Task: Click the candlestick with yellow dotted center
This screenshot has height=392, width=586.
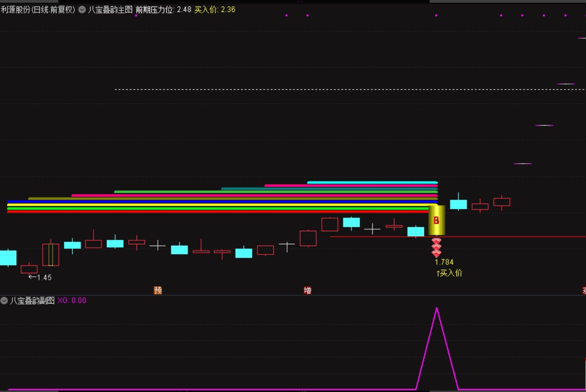Action: tap(50, 255)
